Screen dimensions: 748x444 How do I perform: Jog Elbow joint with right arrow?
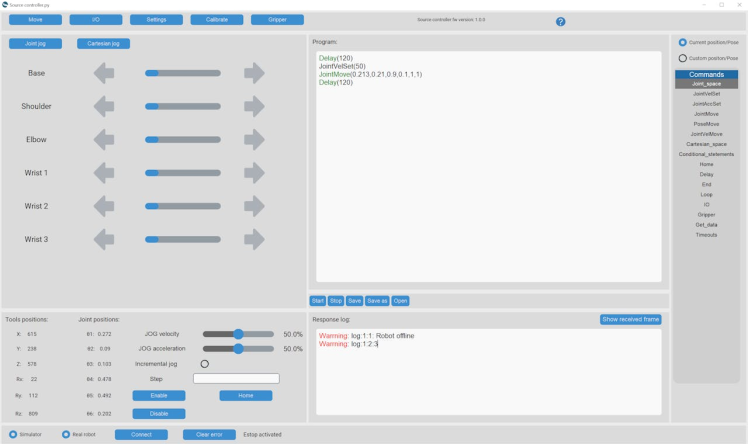(x=254, y=140)
